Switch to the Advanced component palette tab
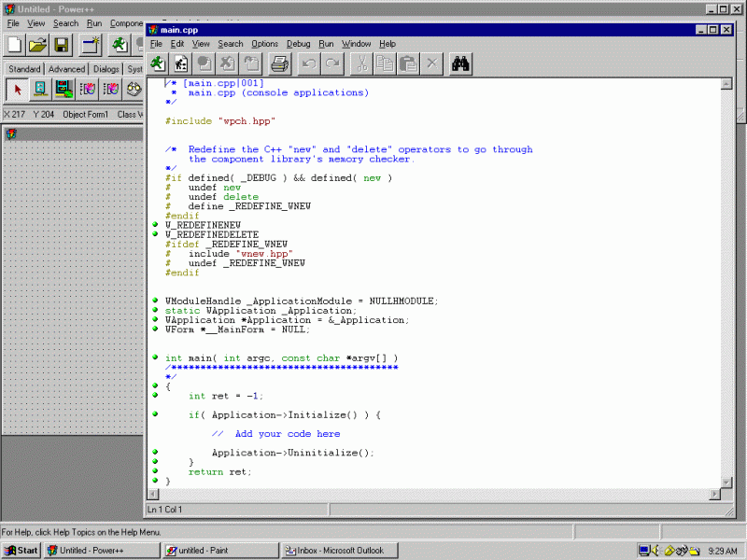 tap(66, 68)
